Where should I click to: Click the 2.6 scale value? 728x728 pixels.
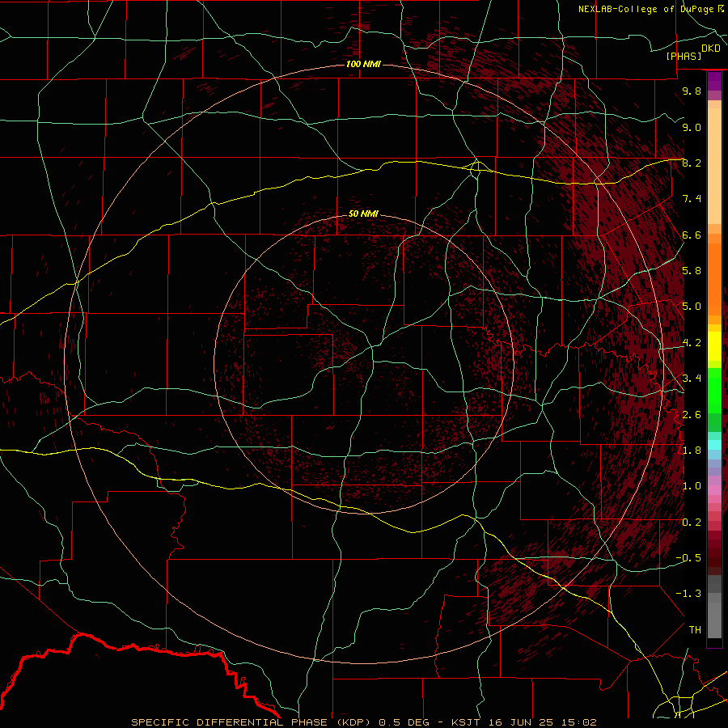tap(692, 414)
